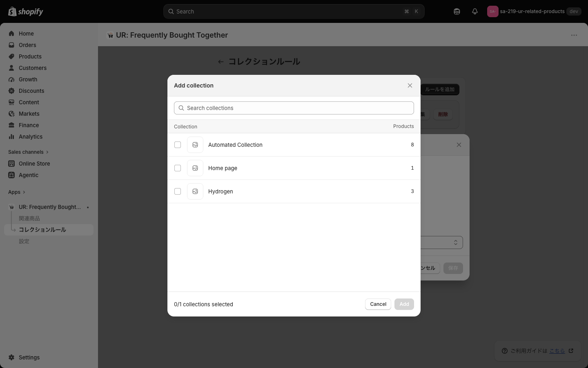Expand the Apps section chevron

[24, 192]
